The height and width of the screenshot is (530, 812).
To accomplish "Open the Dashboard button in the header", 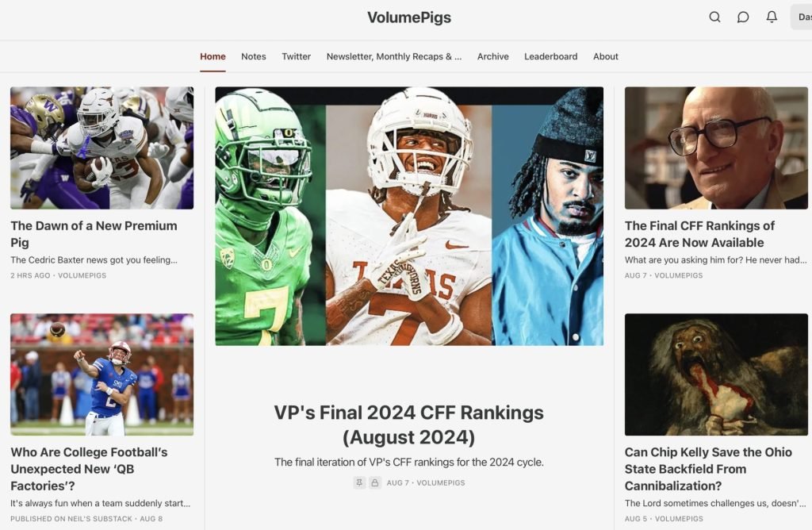I will 802,17.
